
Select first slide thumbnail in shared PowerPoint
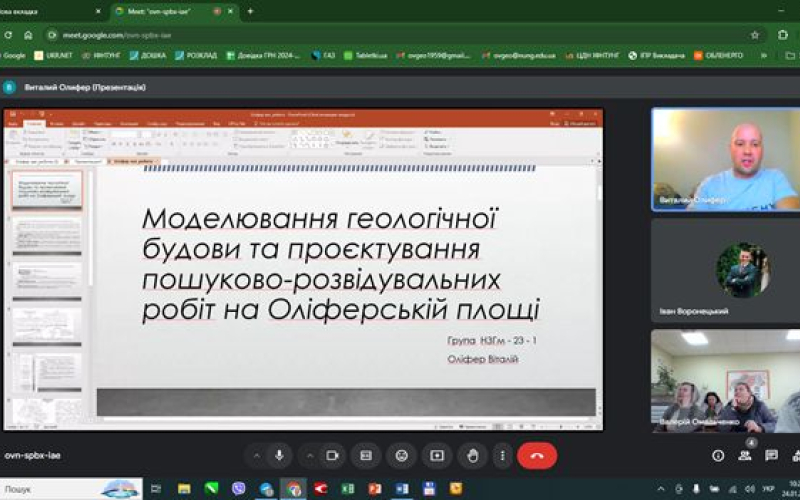47,189
